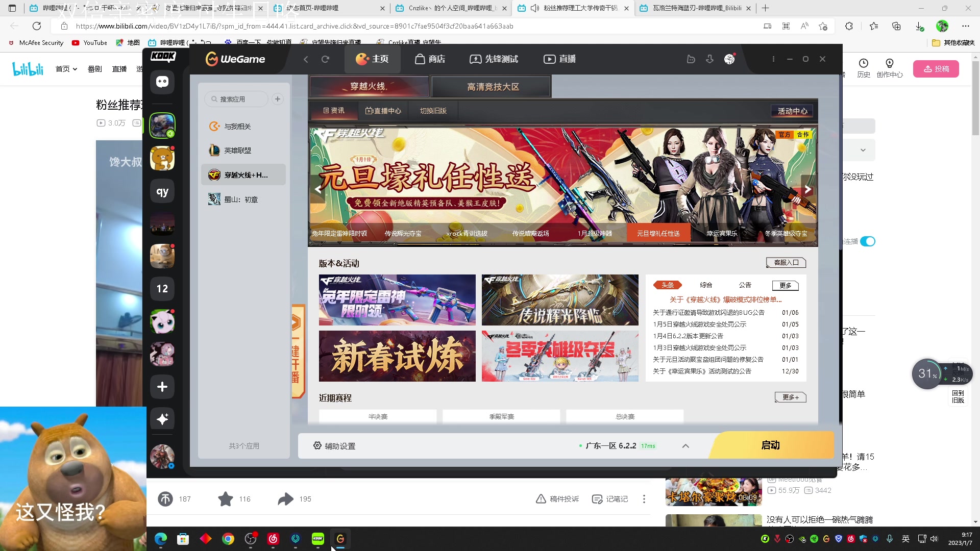Viewport: 980px width, 551px height.
Task: Show next banner slide
Action: tap(808, 189)
